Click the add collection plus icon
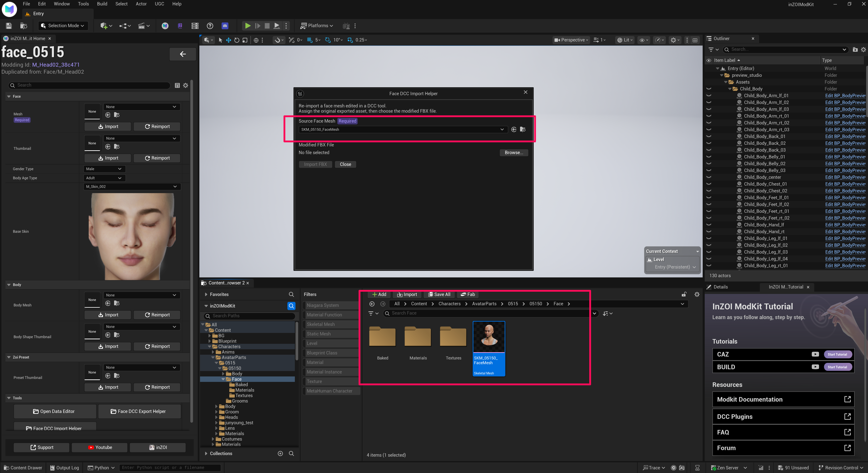The height and width of the screenshot is (473, 868). point(280,454)
